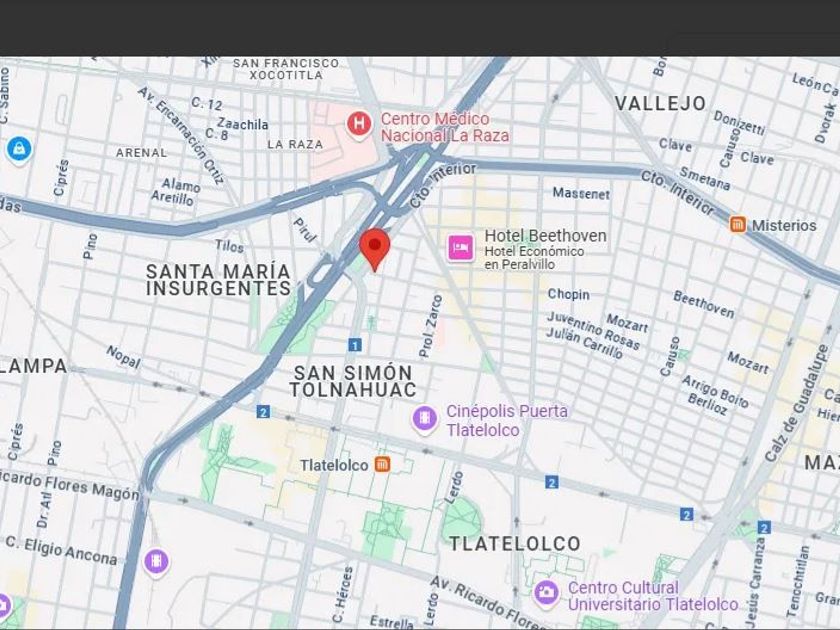Click the route 1 shield below the pin
The width and height of the screenshot is (840, 630).
click(355, 345)
